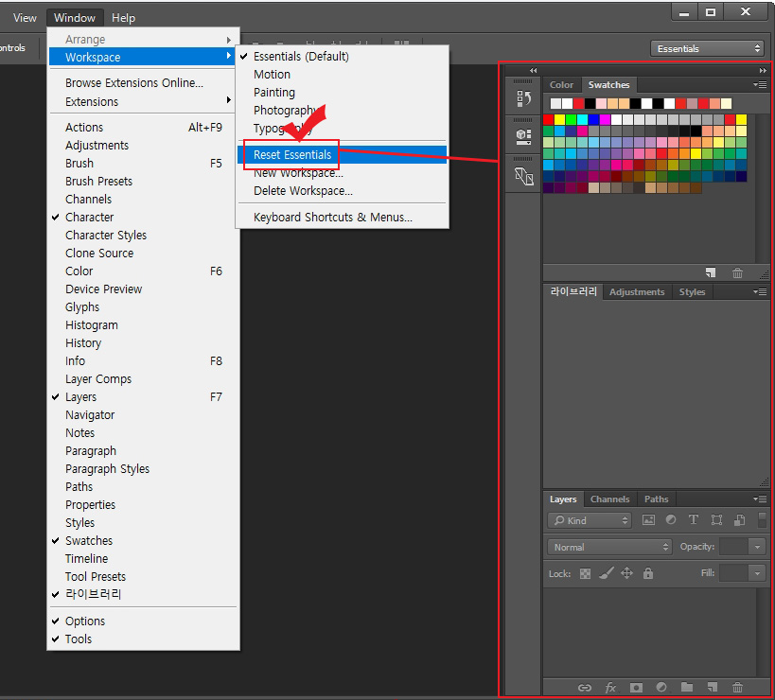Select Motion workspace
775x700 pixels.
tap(342, 74)
